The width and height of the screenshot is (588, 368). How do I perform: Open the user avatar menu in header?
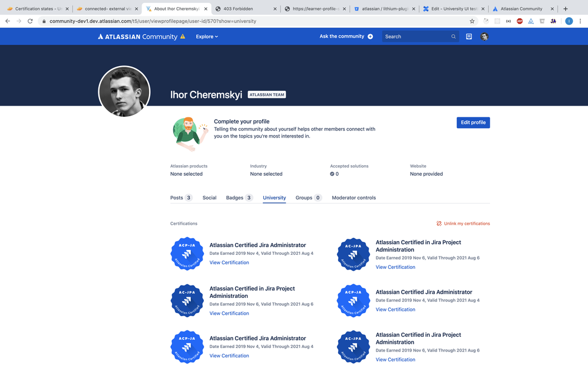484,37
